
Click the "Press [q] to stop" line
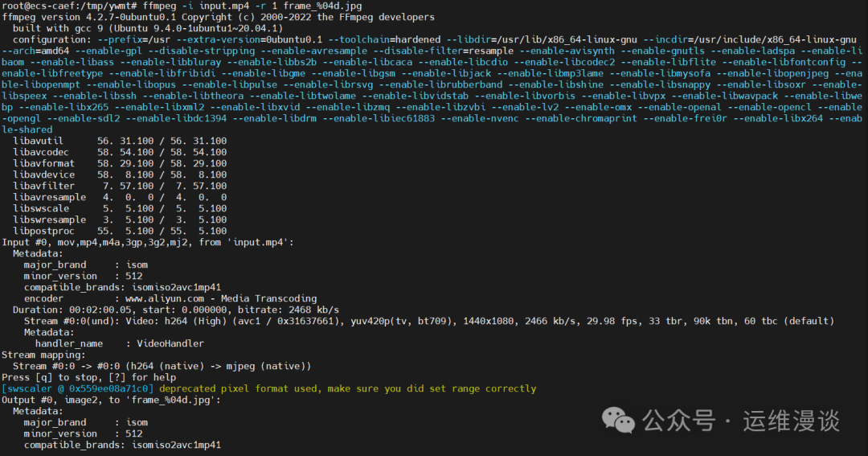(88, 377)
